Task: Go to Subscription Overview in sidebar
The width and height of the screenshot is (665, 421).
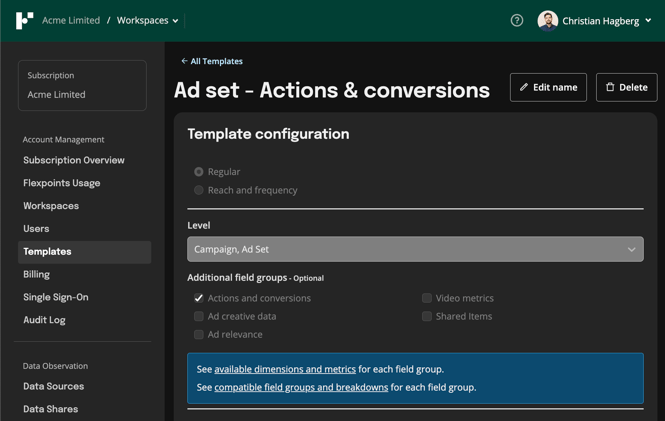Action: (74, 160)
